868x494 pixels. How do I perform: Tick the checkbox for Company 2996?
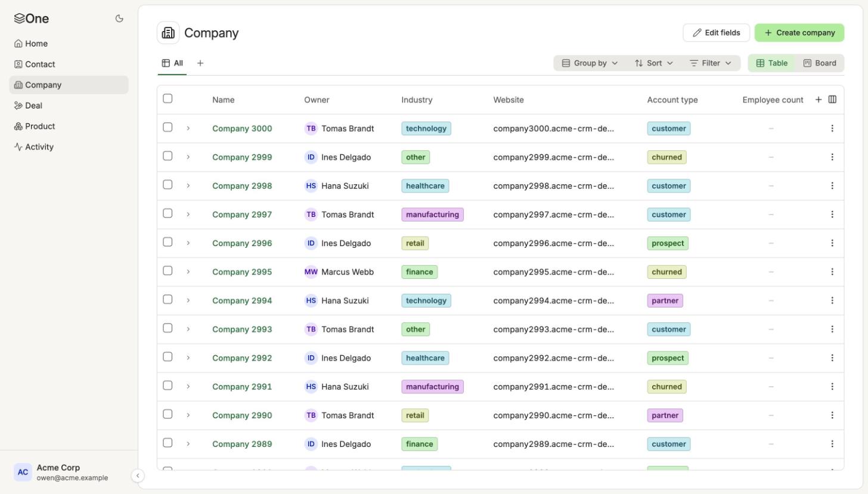168,242
